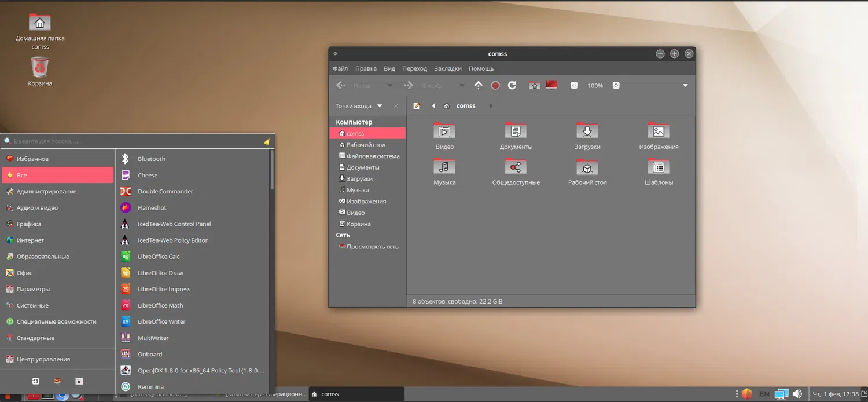Image resolution: width=868 pixels, height=402 pixels.
Task: Click the volume speaker icon in the tray
Action: pos(797,394)
